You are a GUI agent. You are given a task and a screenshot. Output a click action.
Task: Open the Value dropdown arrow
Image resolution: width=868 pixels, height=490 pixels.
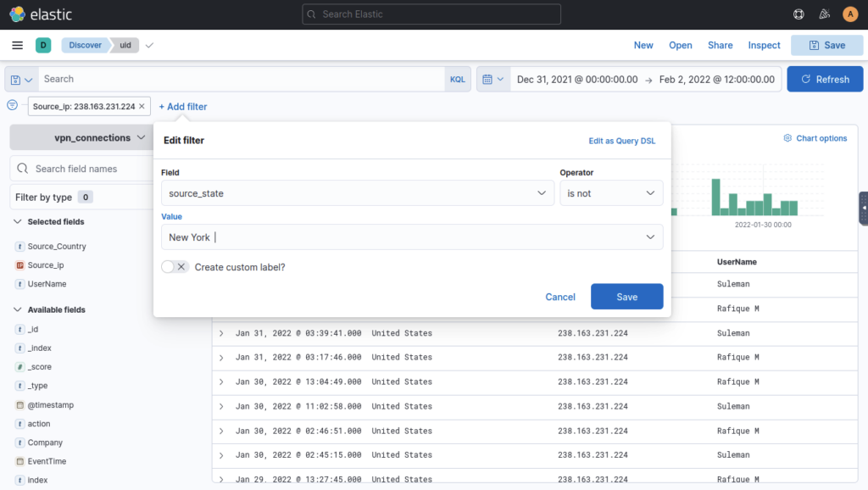(650, 237)
